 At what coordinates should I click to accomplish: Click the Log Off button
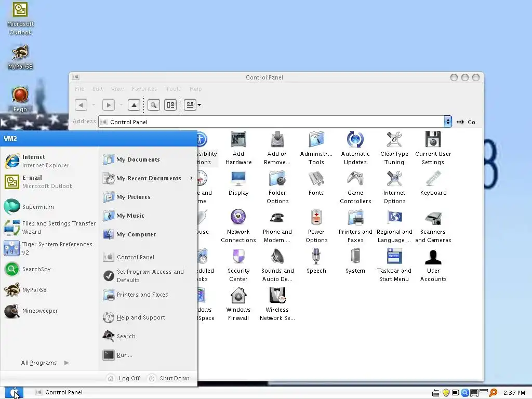pos(124,378)
